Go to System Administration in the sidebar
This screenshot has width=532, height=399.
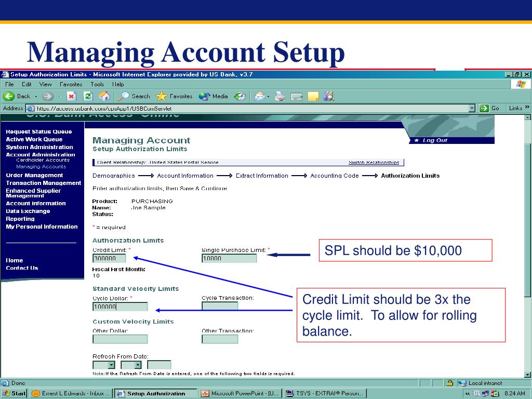(x=39, y=147)
